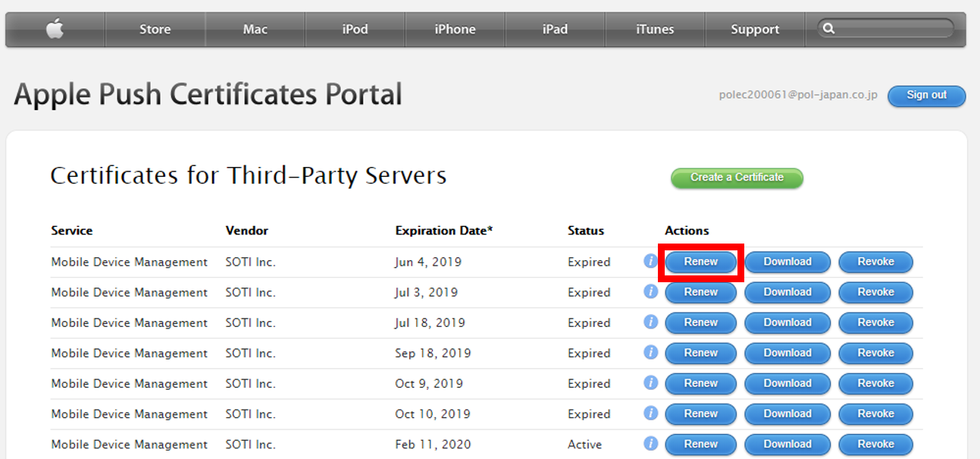The width and height of the screenshot is (980, 459).
Task: Sign out of the portal
Action: click(926, 96)
